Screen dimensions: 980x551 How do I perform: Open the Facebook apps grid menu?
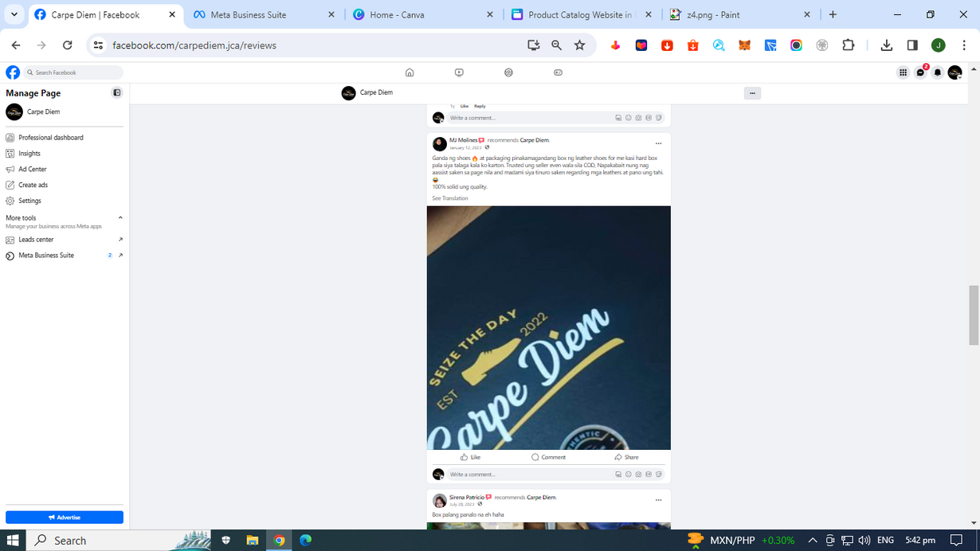(903, 72)
